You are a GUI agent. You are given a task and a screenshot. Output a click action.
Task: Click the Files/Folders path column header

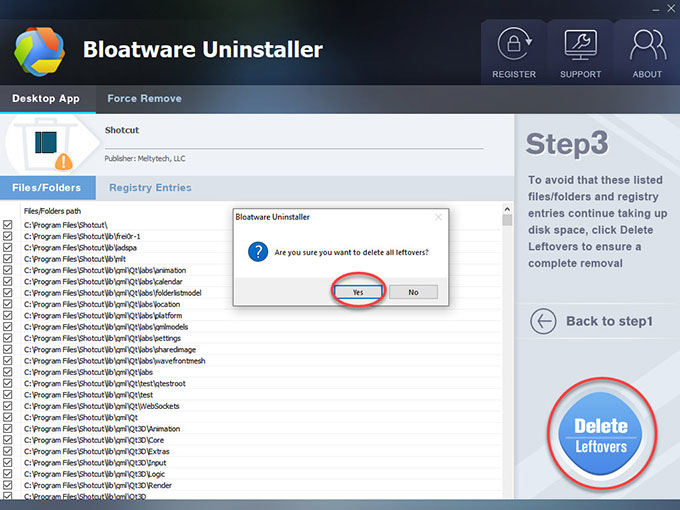pyautogui.click(x=52, y=211)
